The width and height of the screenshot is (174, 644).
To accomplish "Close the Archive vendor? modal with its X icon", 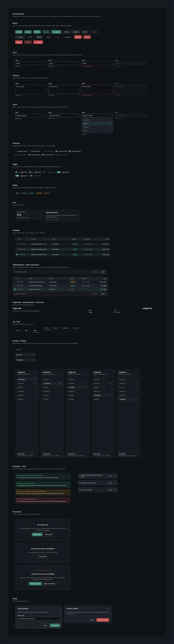I will [x=108, y=609].
